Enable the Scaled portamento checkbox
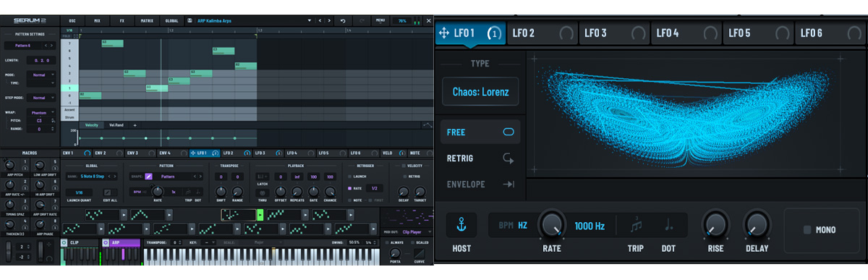The image size is (868, 280). pos(413,242)
